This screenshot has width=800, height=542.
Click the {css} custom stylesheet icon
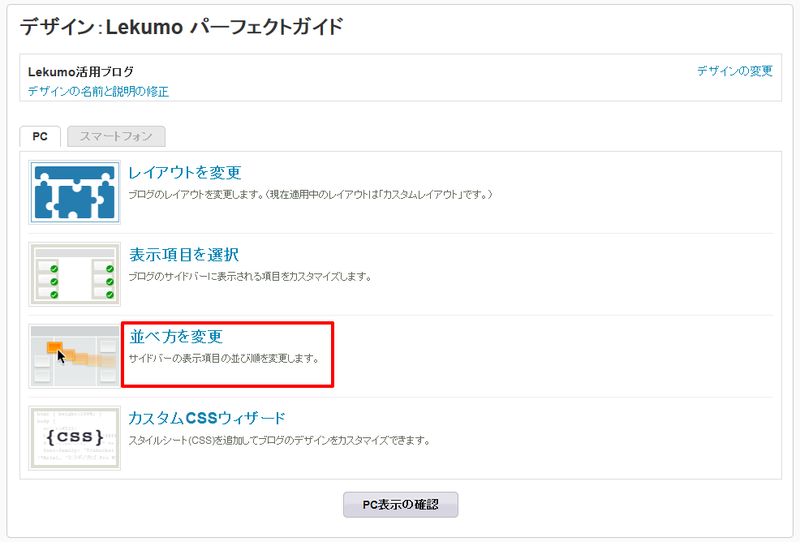click(x=74, y=438)
